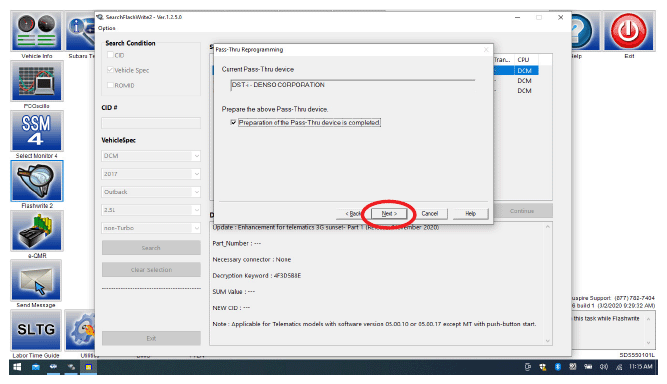The image size is (667, 384).
Task: Click Cancel in the Pass-Thru Reprogramming dialog
Action: pos(430,213)
